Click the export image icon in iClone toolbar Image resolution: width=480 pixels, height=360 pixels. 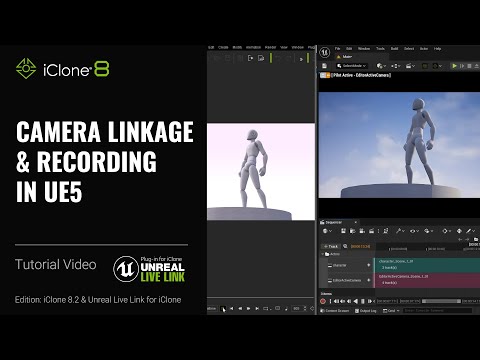[261, 58]
